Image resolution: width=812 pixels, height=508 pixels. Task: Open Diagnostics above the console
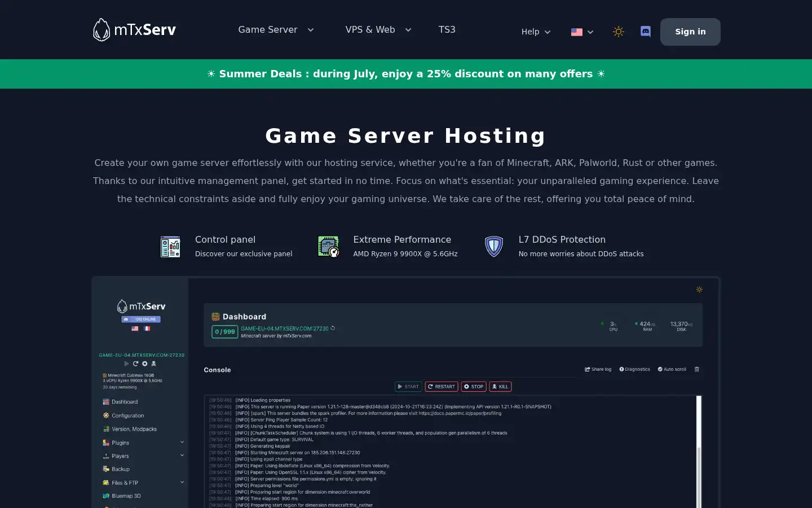tap(635, 369)
